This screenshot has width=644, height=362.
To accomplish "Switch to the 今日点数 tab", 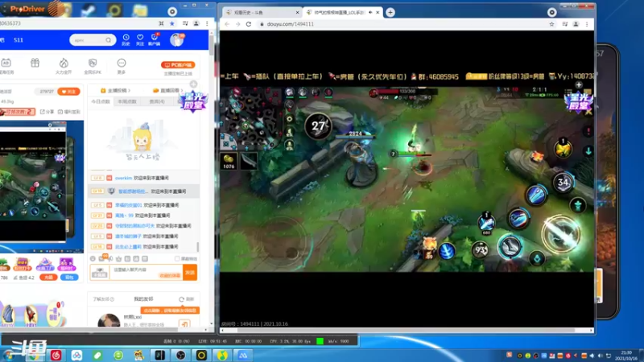I will (101, 101).
